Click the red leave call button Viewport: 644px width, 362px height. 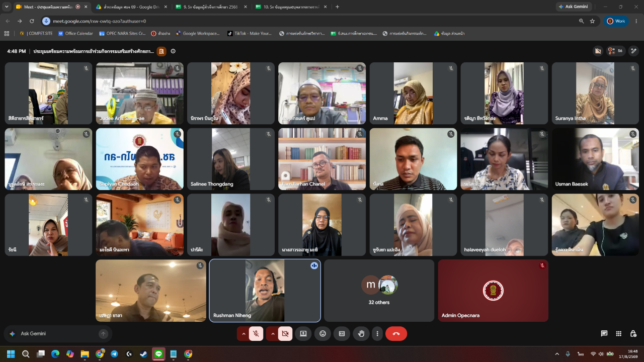coord(396,333)
